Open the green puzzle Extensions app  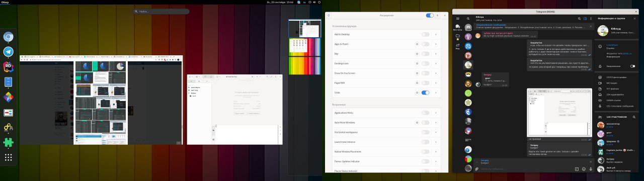point(8,142)
